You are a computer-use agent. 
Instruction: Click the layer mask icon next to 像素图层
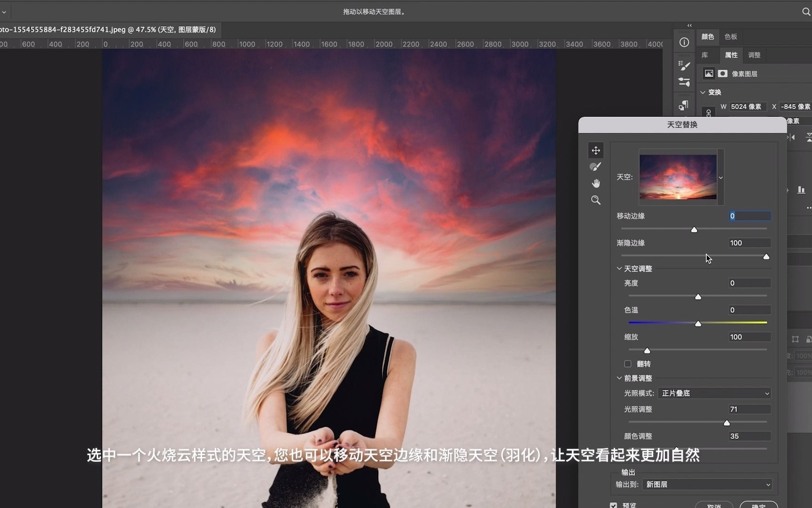pos(723,73)
